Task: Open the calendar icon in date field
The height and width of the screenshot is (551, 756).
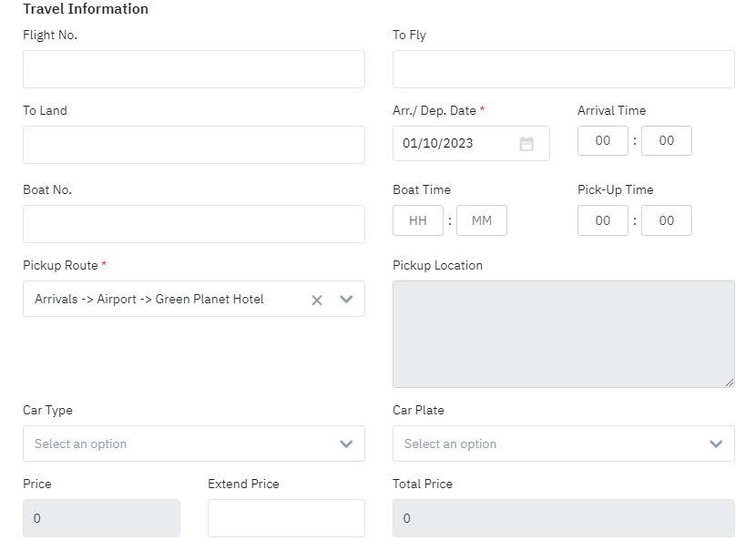Action: [526, 144]
